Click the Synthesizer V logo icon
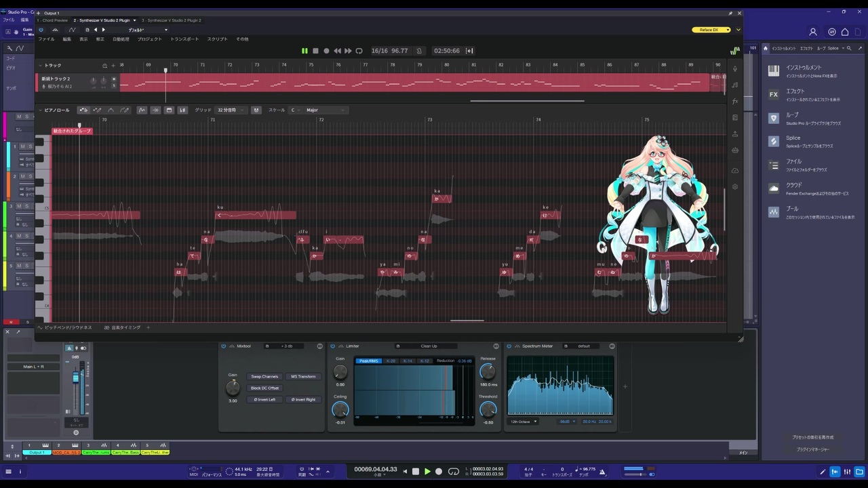868x488 pixels. pos(734,51)
